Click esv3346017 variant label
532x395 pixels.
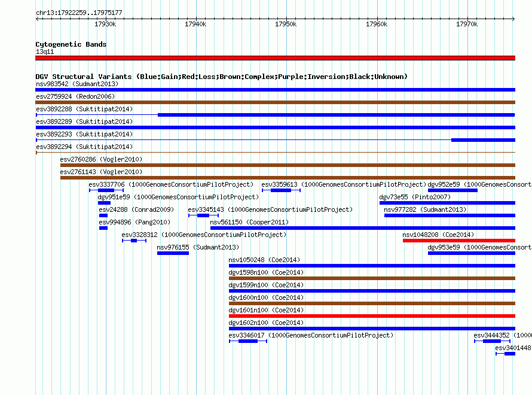tap(311, 335)
